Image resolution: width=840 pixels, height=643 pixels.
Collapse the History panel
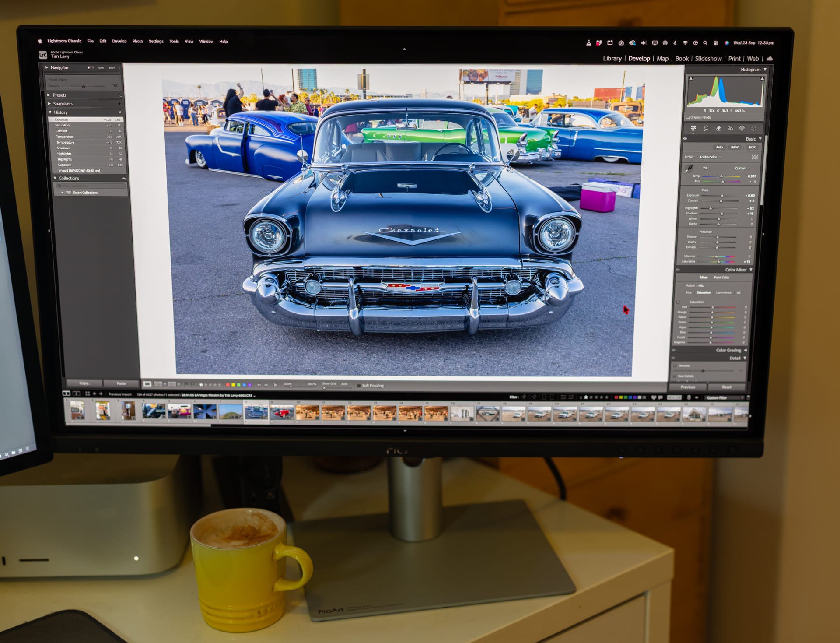coord(50,112)
